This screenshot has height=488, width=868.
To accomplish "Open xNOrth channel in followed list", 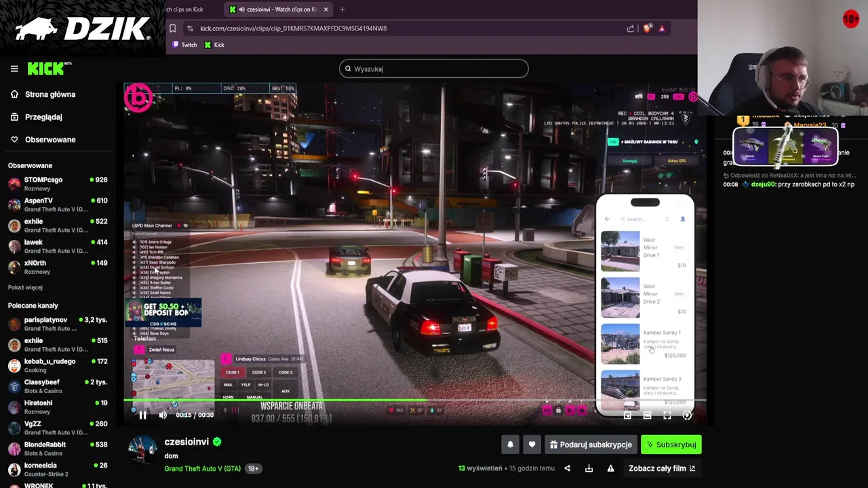I will click(58, 267).
